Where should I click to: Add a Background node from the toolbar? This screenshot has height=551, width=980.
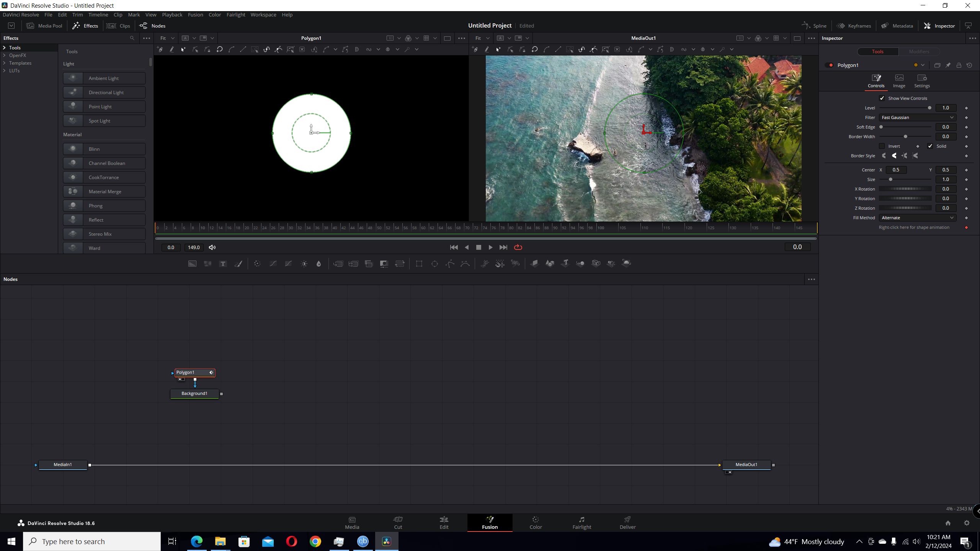click(x=192, y=264)
